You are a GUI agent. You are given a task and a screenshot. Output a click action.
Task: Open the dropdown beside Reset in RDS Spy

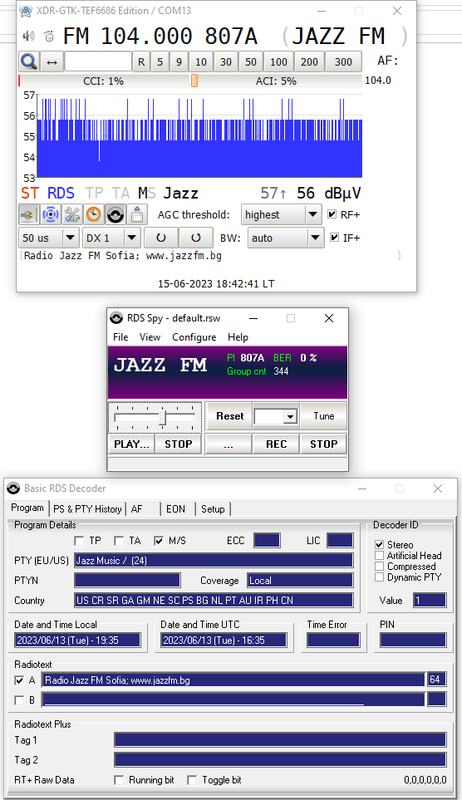pyautogui.click(x=275, y=416)
